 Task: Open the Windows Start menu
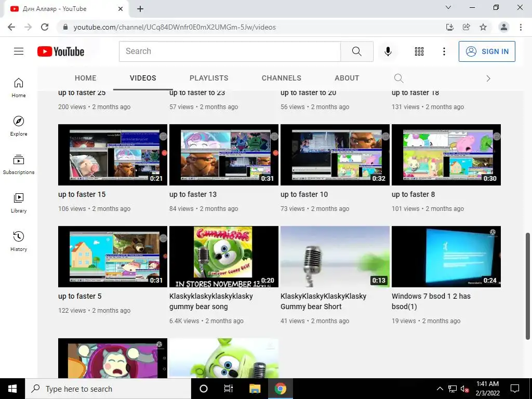[x=12, y=389]
